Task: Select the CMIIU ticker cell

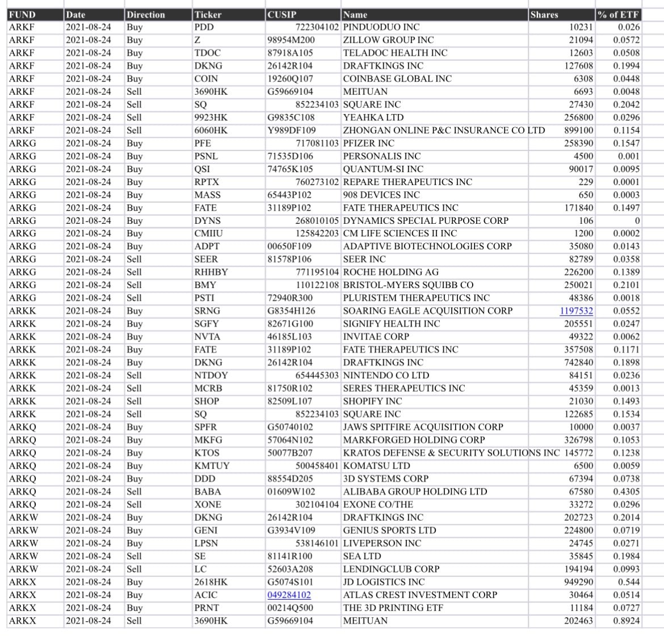Action: coord(229,233)
